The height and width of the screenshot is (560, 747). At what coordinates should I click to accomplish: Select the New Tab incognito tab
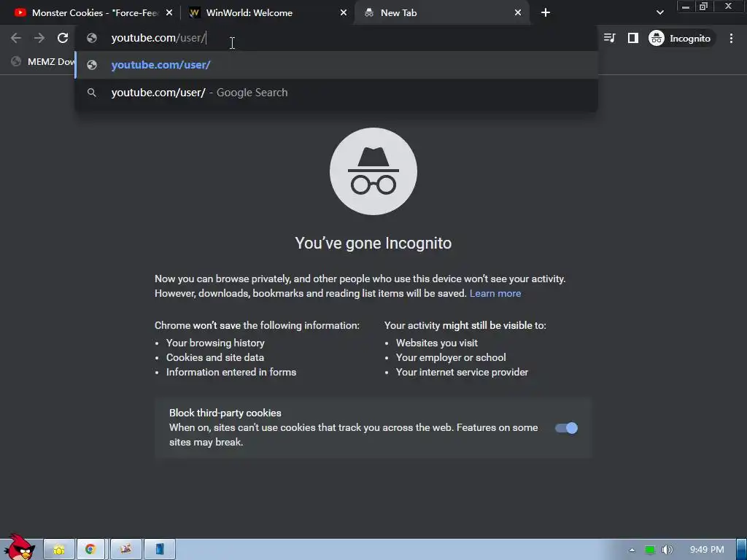(441, 13)
